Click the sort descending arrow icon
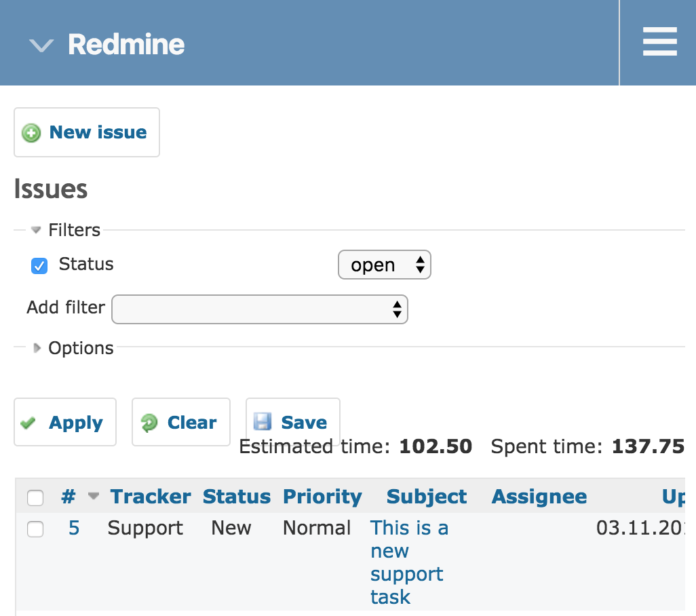Image resolution: width=696 pixels, height=616 pixels. (93, 496)
